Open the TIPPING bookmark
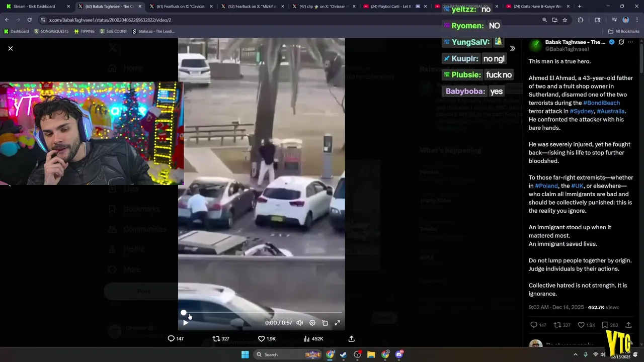 [x=84, y=31]
